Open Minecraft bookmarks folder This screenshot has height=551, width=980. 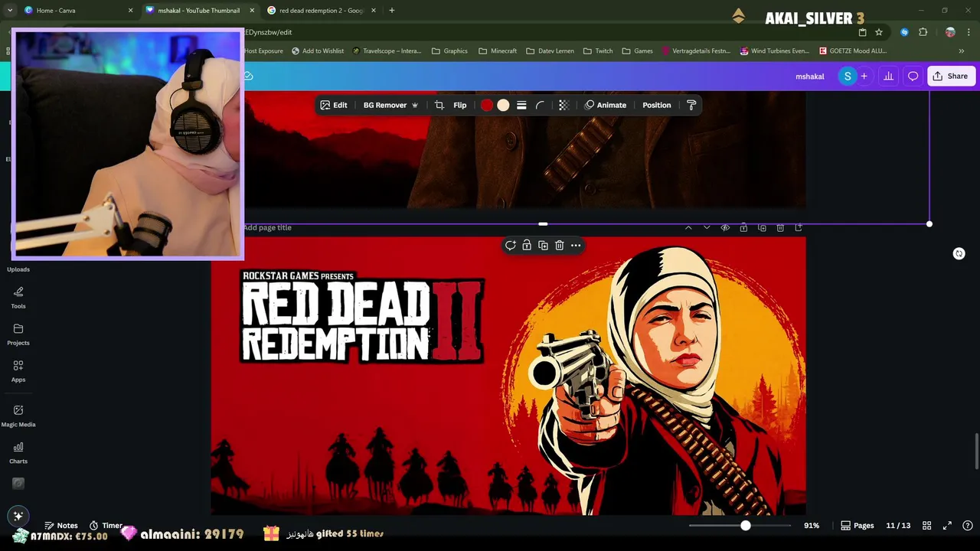[x=498, y=51]
